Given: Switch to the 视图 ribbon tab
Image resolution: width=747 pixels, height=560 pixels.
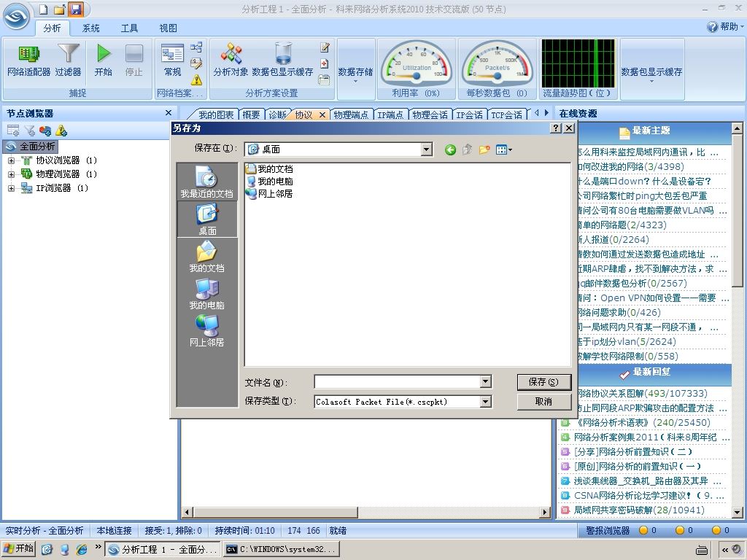Looking at the screenshot, I should pyautogui.click(x=168, y=28).
